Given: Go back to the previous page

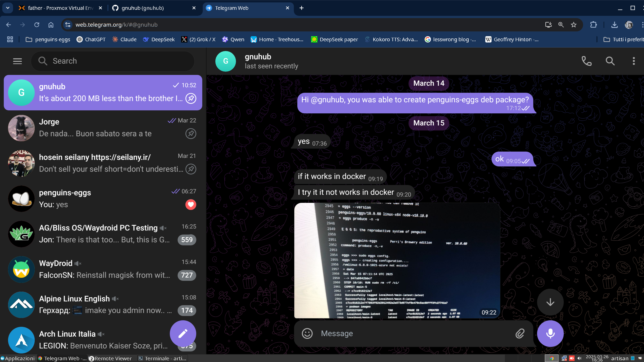Looking at the screenshot, I should click(x=9, y=25).
